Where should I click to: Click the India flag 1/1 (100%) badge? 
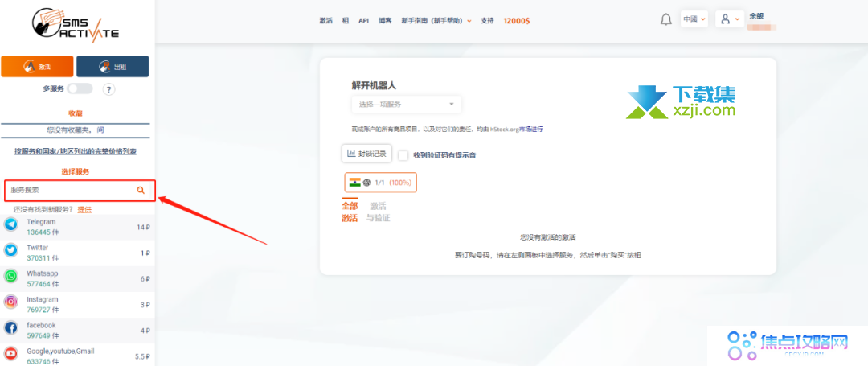point(380,182)
